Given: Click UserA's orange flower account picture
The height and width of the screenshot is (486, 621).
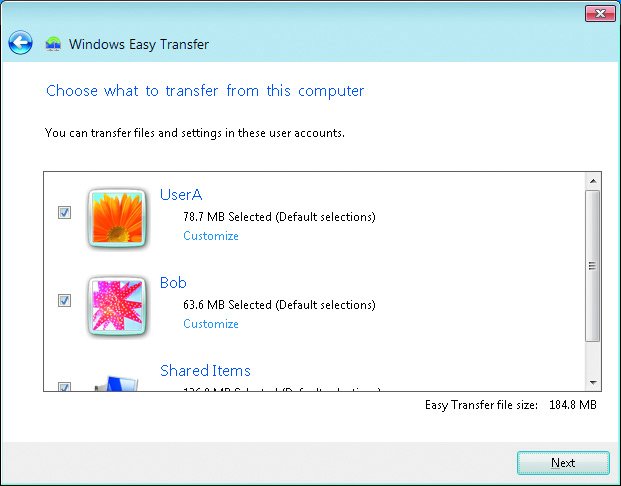Looking at the screenshot, I should tap(117, 218).
